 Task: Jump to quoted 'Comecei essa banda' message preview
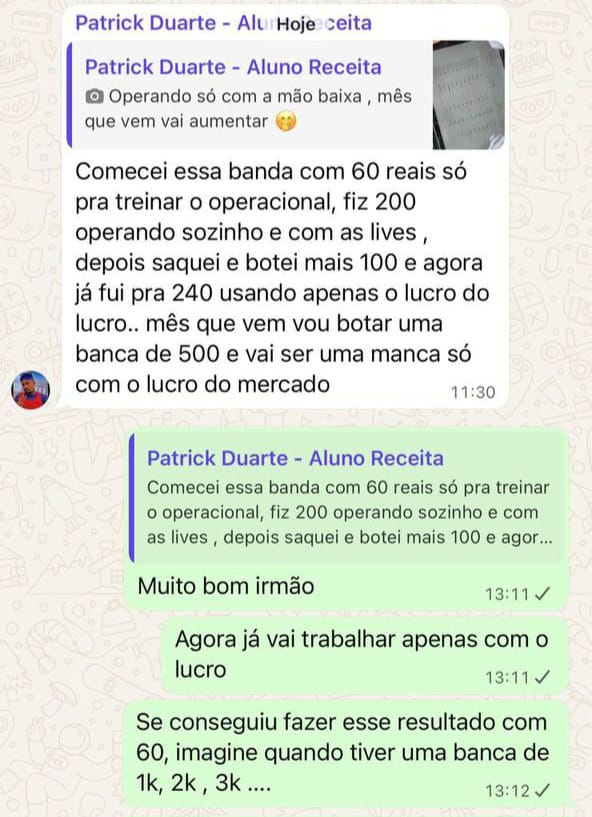(347, 498)
